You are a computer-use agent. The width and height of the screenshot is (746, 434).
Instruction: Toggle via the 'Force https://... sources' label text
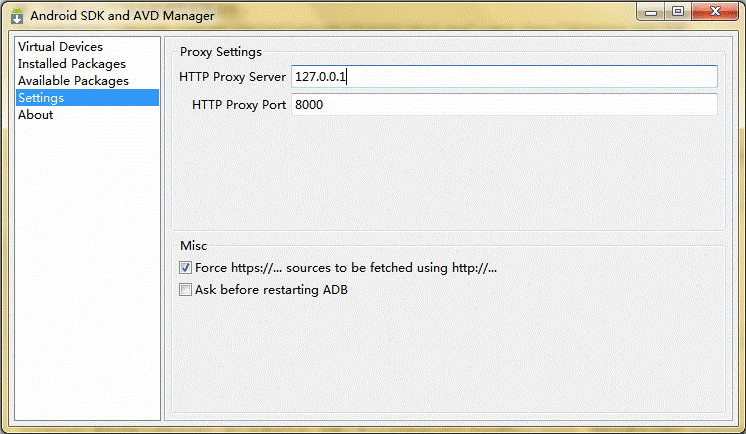(346, 268)
